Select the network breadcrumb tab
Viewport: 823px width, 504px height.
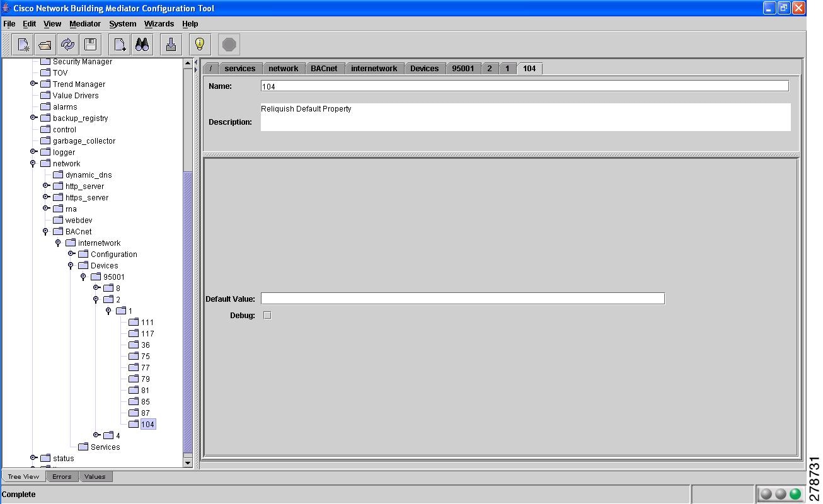coord(284,69)
